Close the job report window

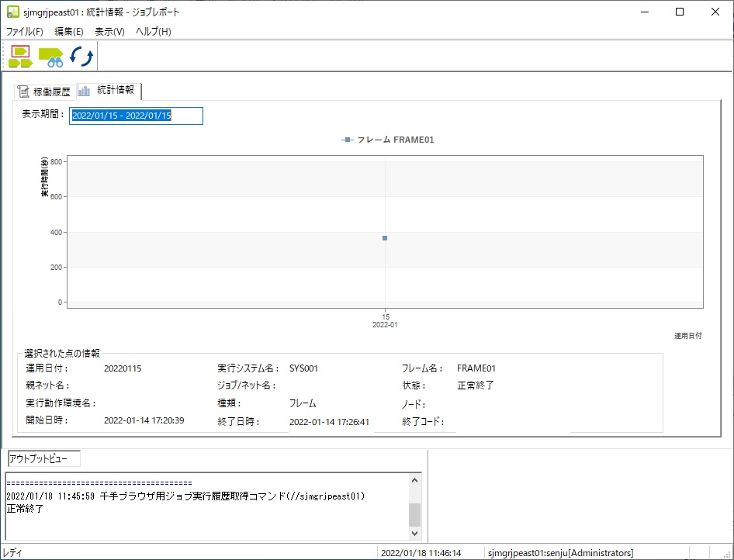point(715,12)
